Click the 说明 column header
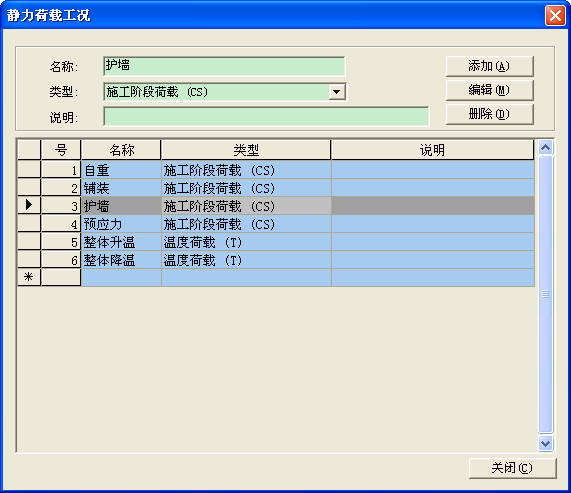Screen dimensions: 571x493 pyautogui.click(x=433, y=150)
